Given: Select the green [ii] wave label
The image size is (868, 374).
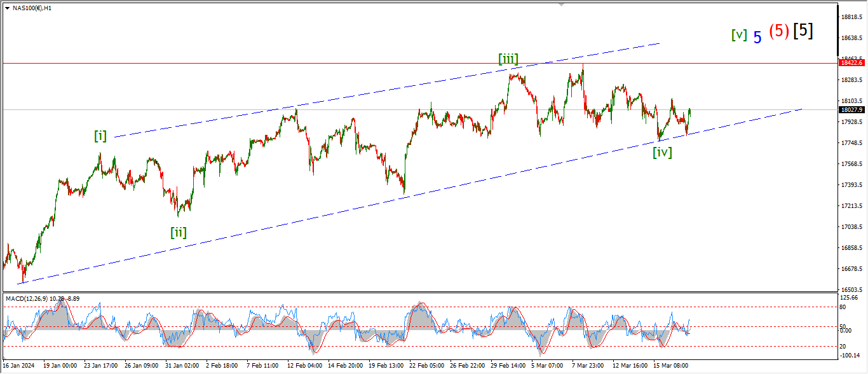Looking at the screenshot, I should pyautogui.click(x=178, y=232).
